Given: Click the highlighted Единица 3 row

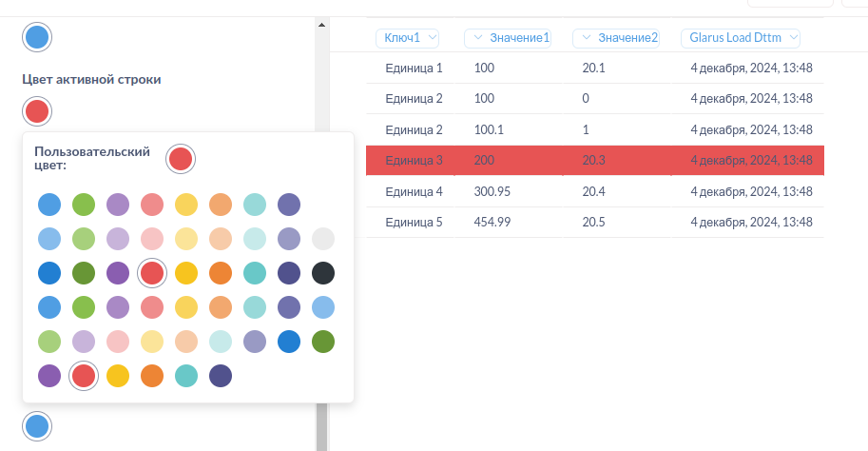Looking at the screenshot, I should pos(594,161).
